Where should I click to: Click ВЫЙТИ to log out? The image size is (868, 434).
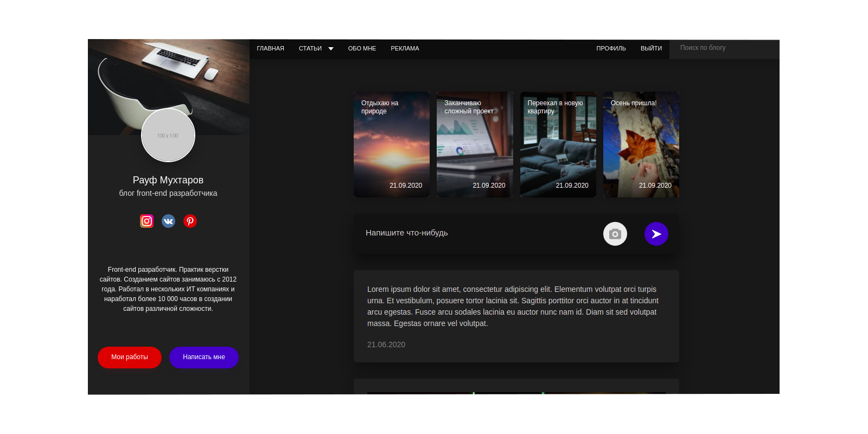651,48
